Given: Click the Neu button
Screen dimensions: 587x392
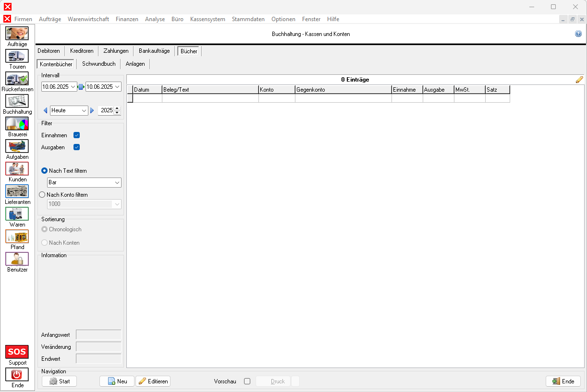Looking at the screenshot, I should click(x=117, y=381).
